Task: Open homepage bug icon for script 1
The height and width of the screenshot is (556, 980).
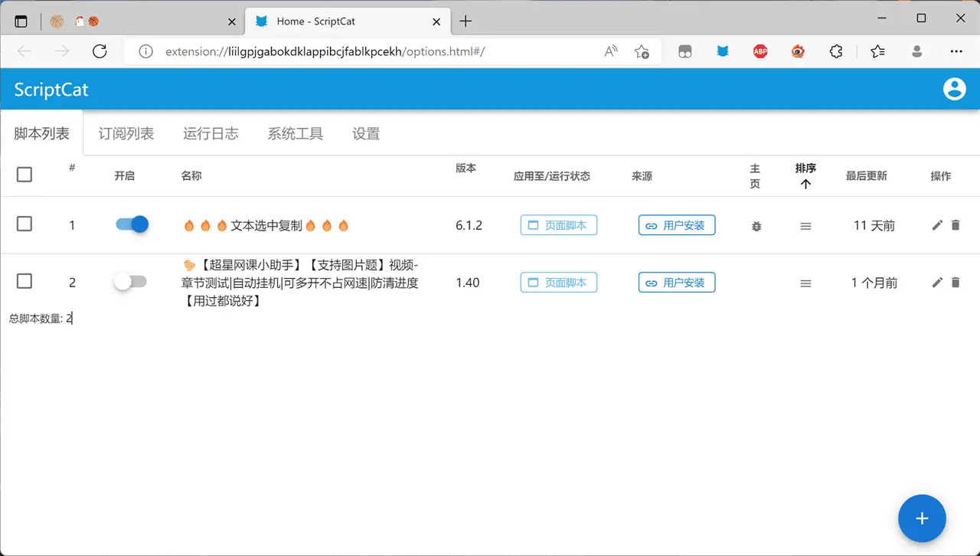Action: click(756, 226)
